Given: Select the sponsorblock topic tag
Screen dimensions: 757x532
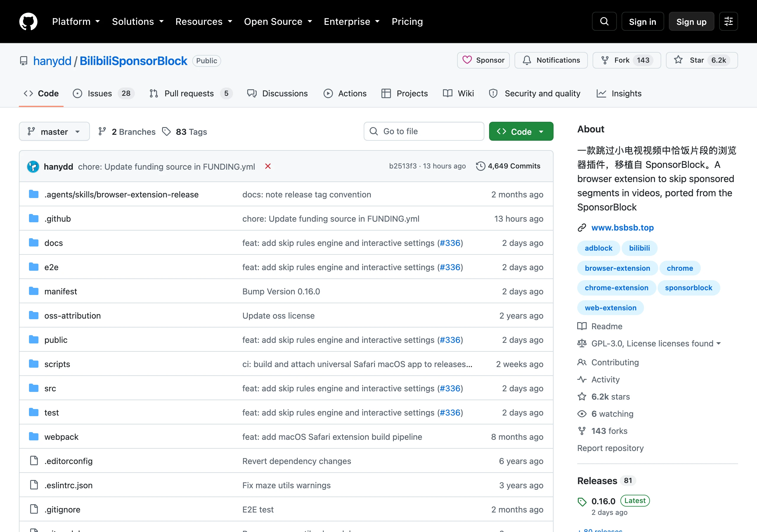Looking at the screenshot, I should (688, 288).
